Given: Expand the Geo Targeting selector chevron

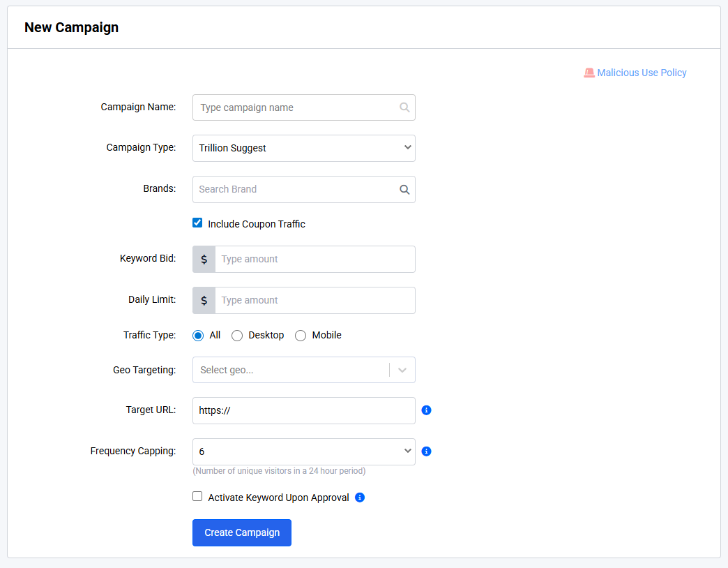Looking at the screenshot, I should (402, 370).
